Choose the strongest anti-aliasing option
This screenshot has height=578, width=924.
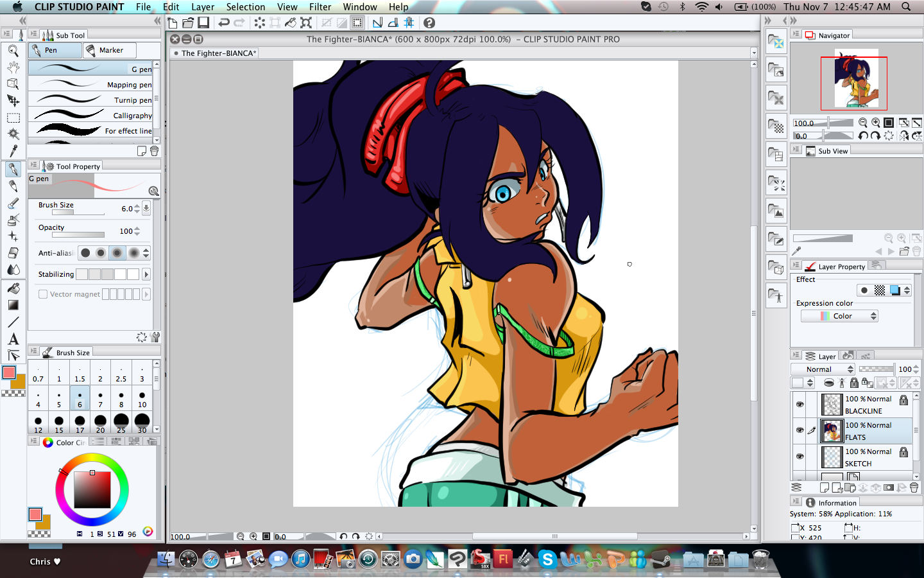(133, 253)
